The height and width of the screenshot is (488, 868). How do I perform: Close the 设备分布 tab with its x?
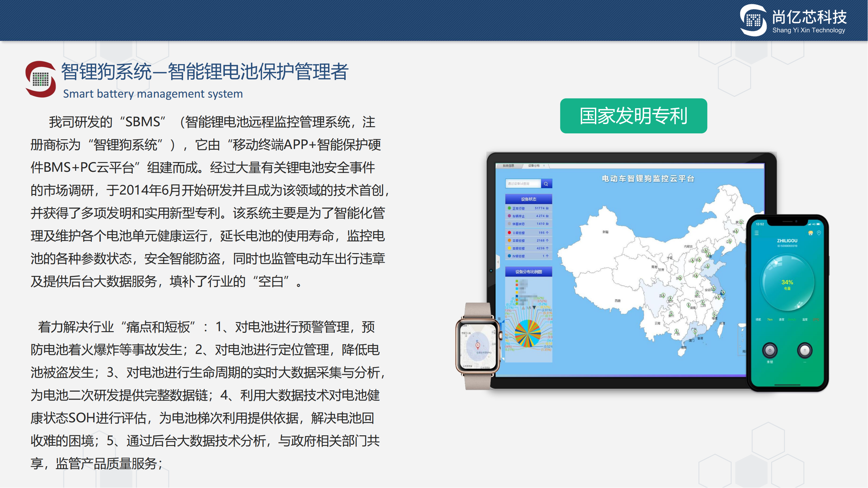tap(544, 166)
